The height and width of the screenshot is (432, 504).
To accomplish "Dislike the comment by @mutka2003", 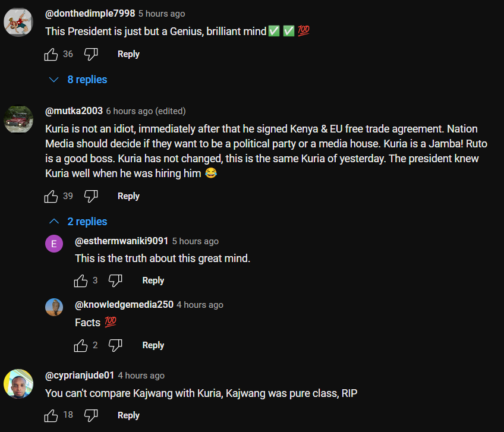I will tap(91, 196).
